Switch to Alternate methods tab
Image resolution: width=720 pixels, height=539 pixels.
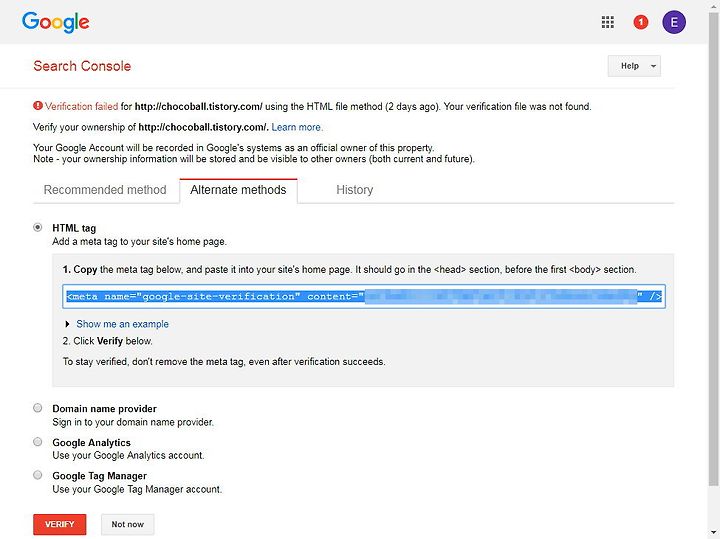(238, 190)
